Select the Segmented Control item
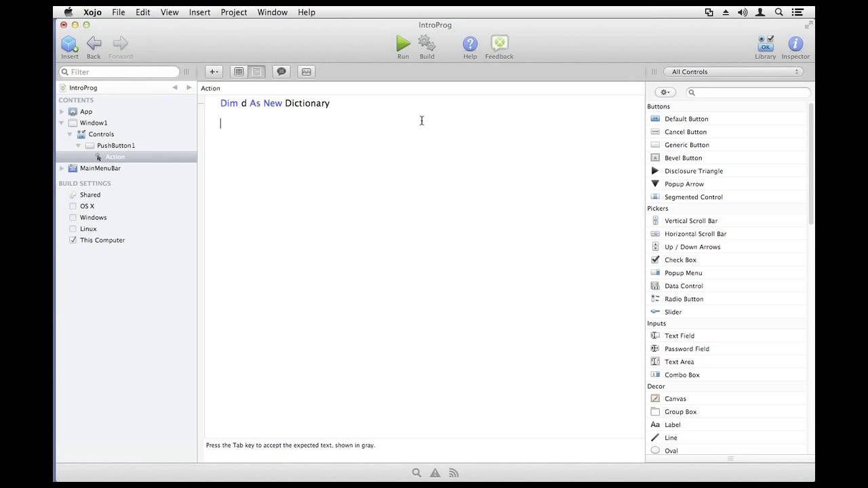868x488 pixels. (x=693, y=197)
